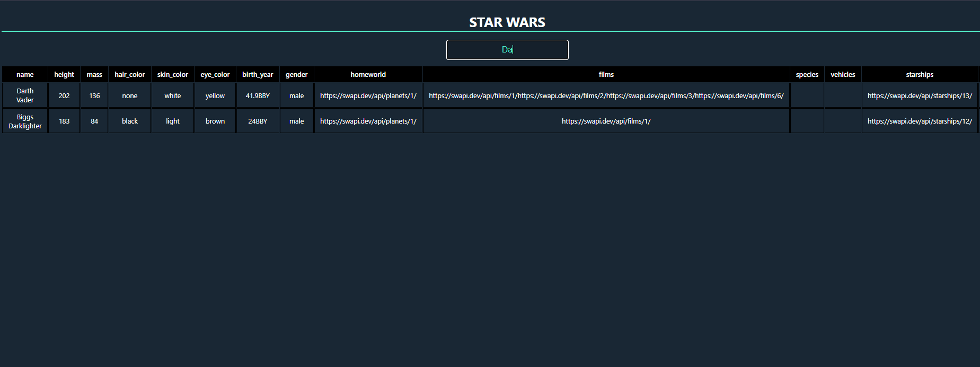This screenshot has height=367, width=980.
Task: Click eye color cell "brown"
Action: click(215, 121)
